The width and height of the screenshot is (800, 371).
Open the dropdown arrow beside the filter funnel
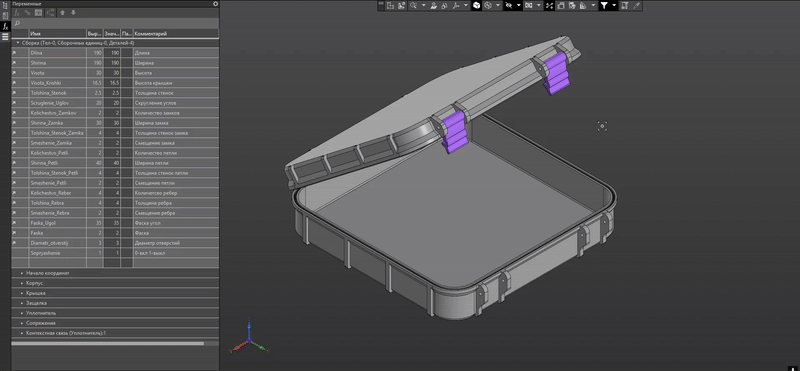point(614,6)
